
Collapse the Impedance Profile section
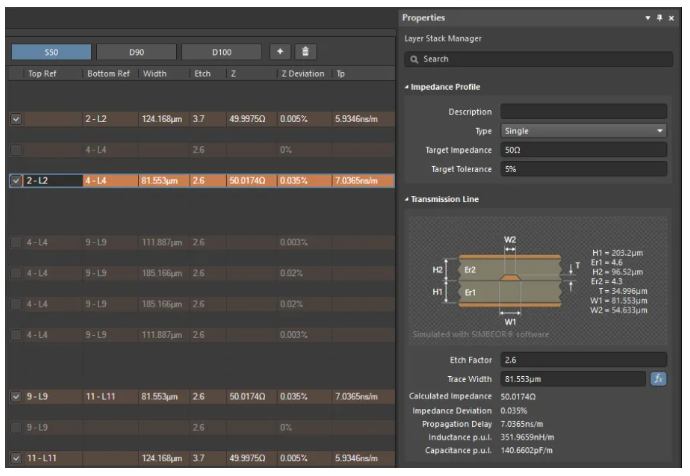406,87
